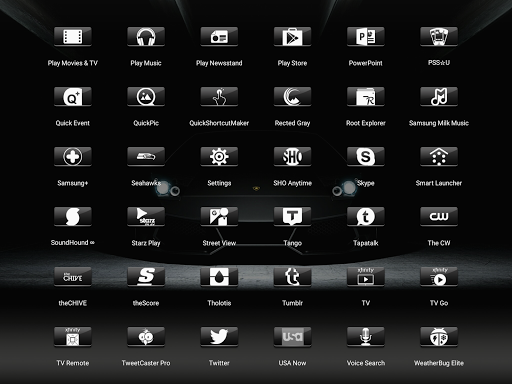Open the SoundHound icon
Screen dimensions: 512x384
pyautogui.click(x=73, y=216)
